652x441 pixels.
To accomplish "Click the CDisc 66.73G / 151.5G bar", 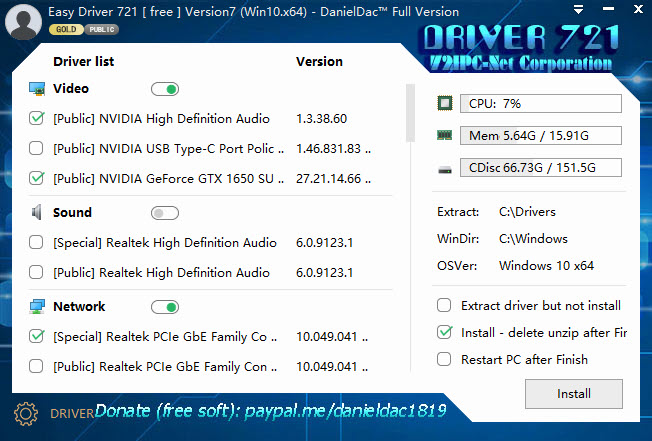I will tap(541, 168).
